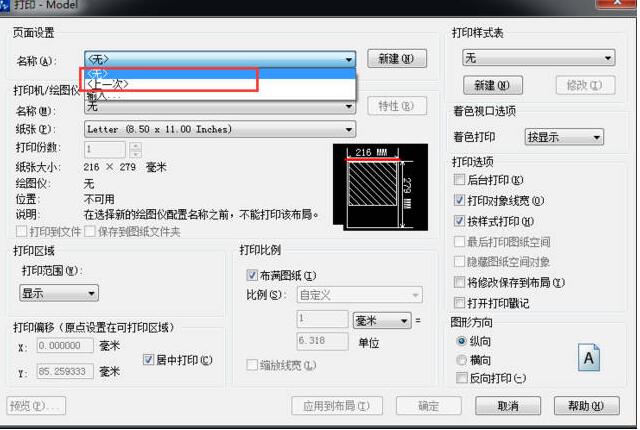Click the AutoCAD icon in title bar
This screenshot has height=430, width=640.
[x=4, y=6]
